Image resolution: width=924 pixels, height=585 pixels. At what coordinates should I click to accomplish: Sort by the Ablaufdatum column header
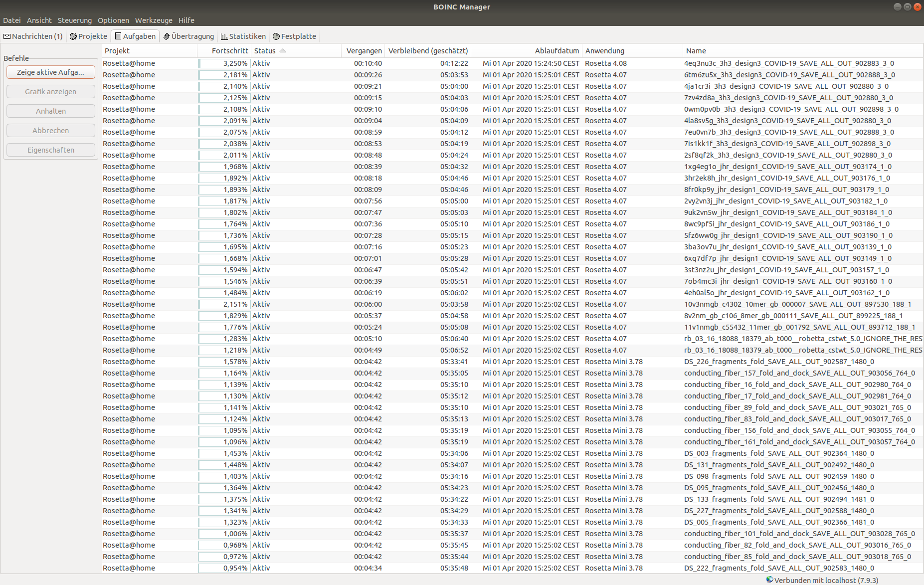tap(527, 51)
